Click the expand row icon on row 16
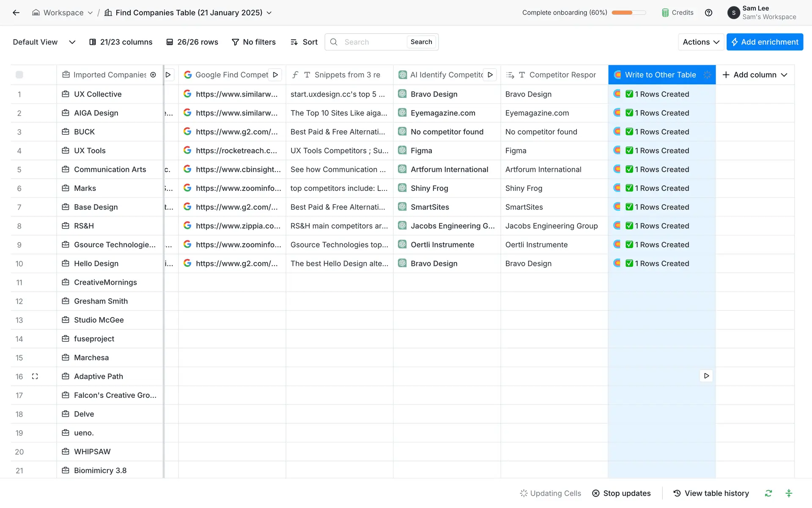 (x=35, y=376)
